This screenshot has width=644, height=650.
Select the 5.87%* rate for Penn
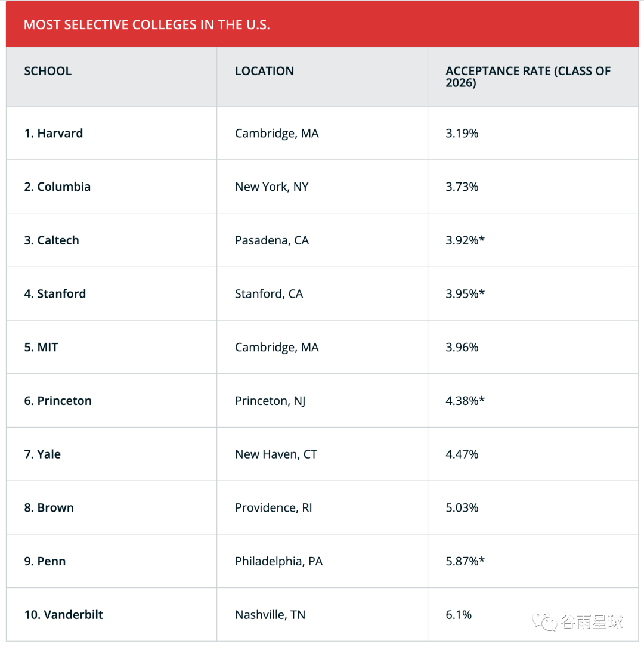pyautogui.click(x=465, y=561)
